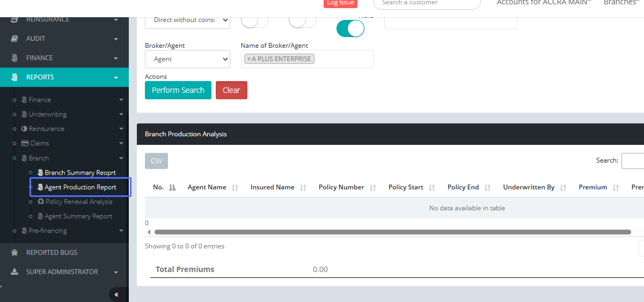Click the Audit book icon
644x302 pixels.
14,39
